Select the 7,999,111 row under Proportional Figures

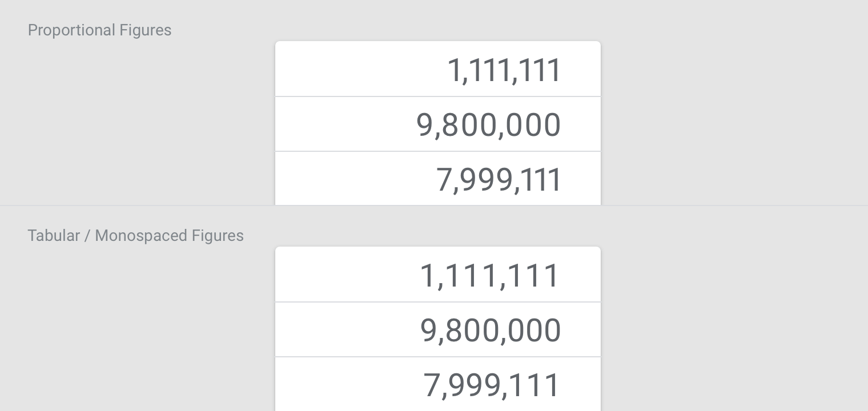click(438, 179)
